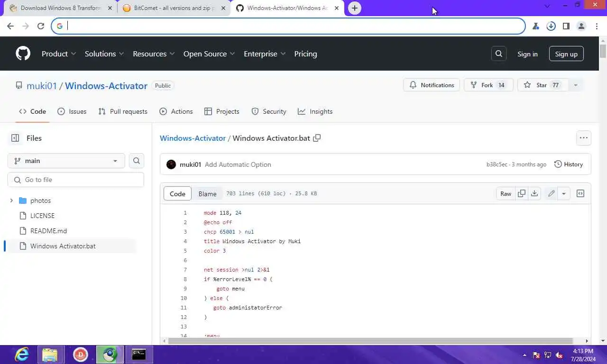Open the main branch dropdown
607x364 pixels.
pyautogui.click(x=66, y=161)
